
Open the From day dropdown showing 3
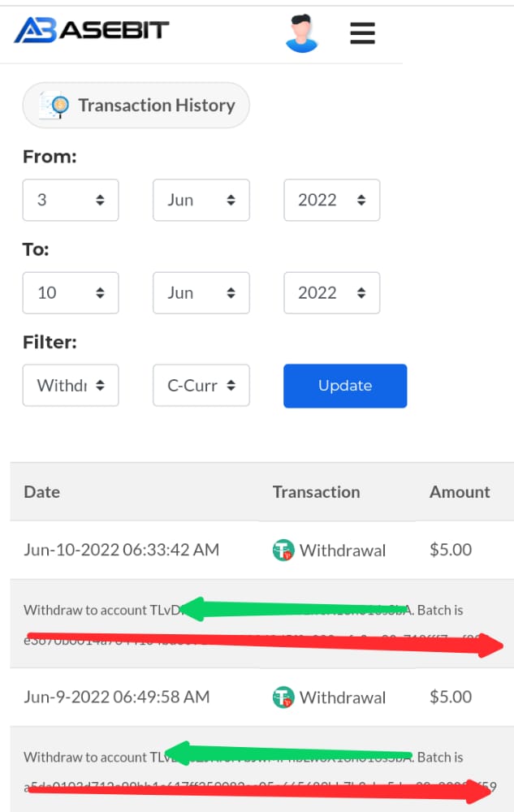click(71, 200)
